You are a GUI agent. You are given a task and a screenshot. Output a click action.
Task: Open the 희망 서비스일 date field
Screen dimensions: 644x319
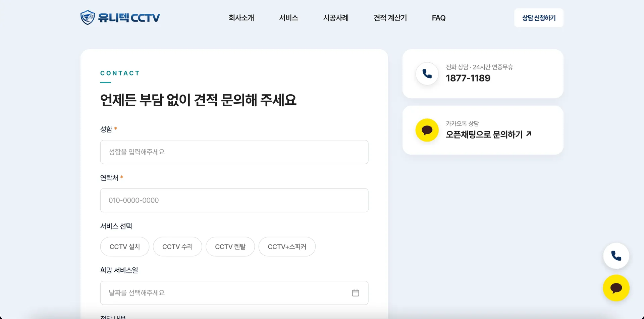pyautogui.click(x=234, y=293)
